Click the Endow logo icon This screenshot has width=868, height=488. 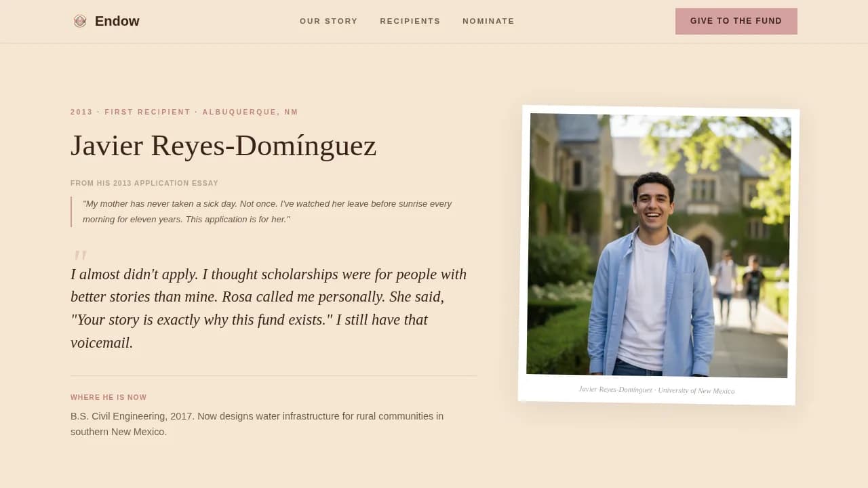tap(79, 21)
